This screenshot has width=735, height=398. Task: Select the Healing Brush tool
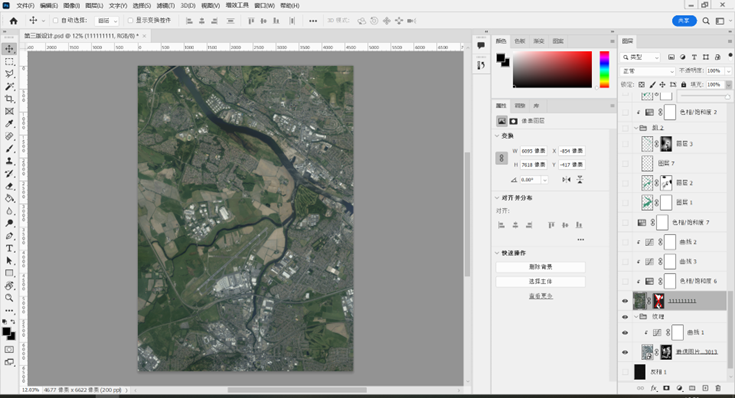[9, 136]
